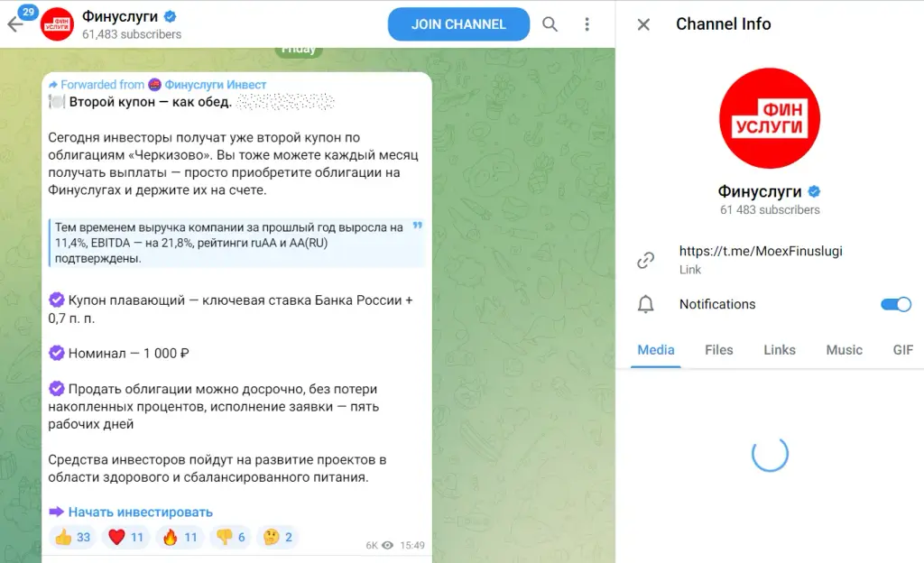Click the Notifications bell icon
This screenshot has height=563, width=924.
646,304
